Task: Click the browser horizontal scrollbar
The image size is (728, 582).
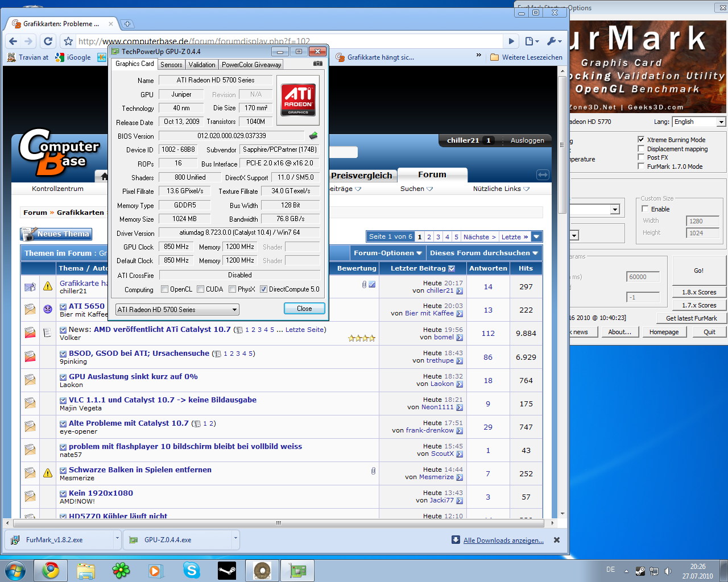Action: coord(279,522)
